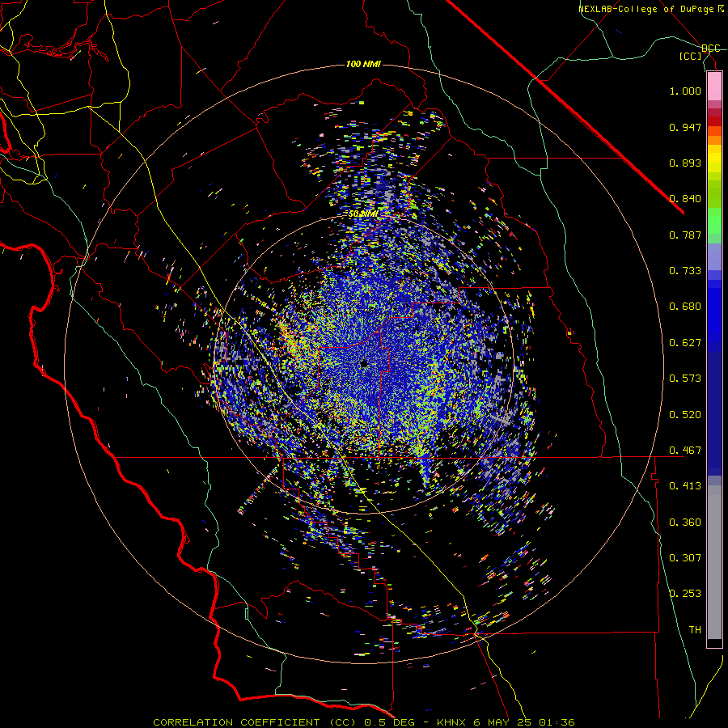
Task: Click the 0.573 scale value
Action: pos(685,379)
